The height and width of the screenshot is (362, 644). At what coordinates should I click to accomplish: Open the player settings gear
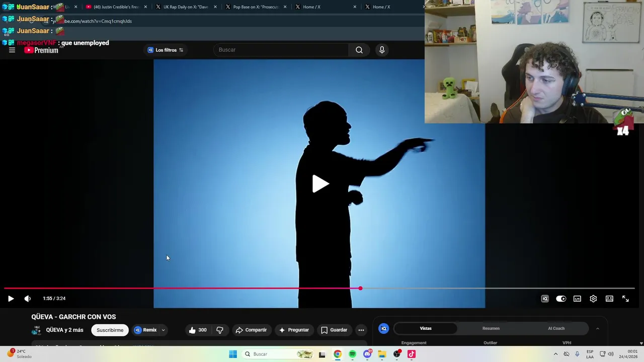[x=593, y=299]
